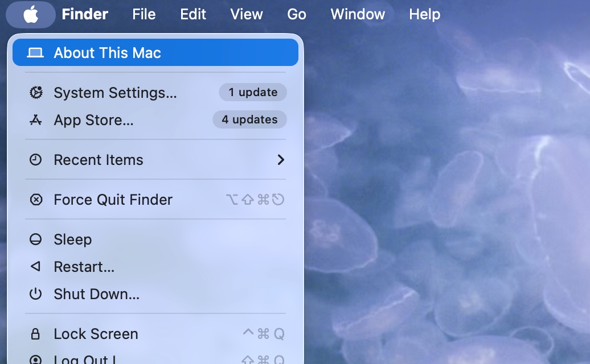This screenshot has width=590, height=364.
Task: Click the power icon beside Shut Down
Action: coord(36,293)
